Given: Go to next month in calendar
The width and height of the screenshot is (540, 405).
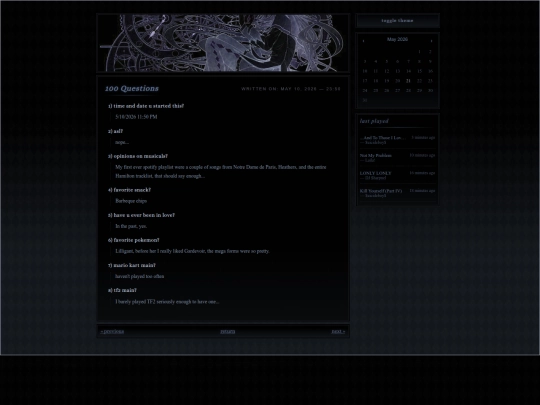Looking at the screenshot, I should click(431, 41).
